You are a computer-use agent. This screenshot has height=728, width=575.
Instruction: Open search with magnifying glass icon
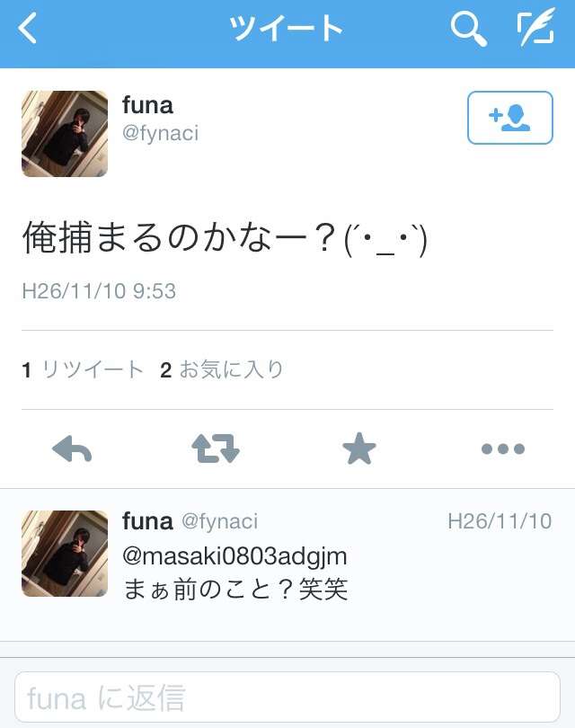pyautogui.click(x=468, y=29)
